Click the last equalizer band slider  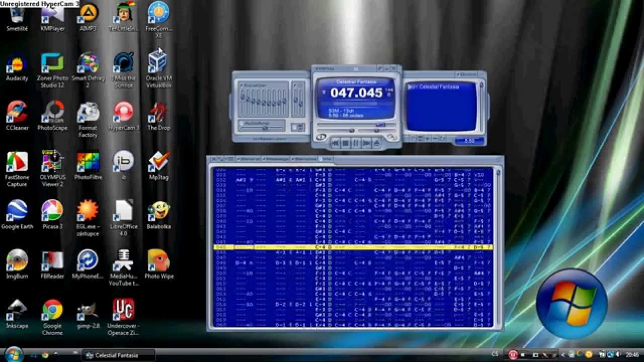pos(284,103)
